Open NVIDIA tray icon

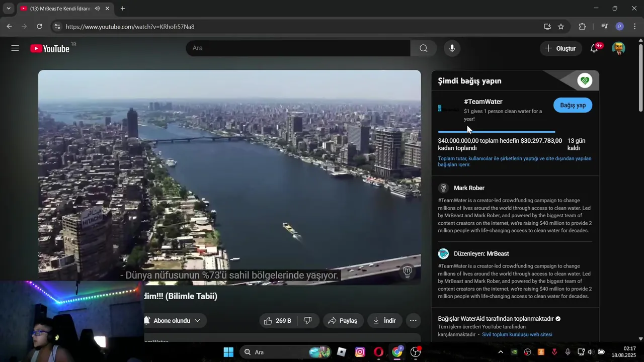tap(514, 352)
